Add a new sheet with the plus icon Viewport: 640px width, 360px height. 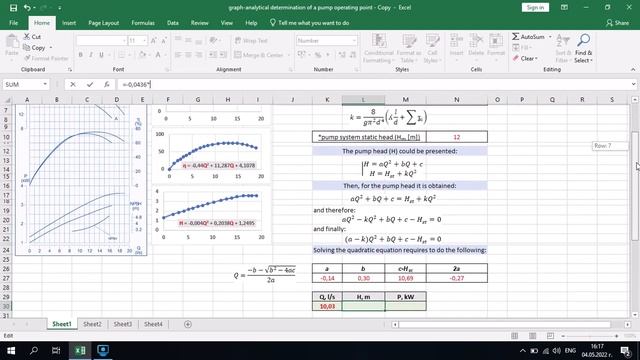click(x=188, y=324)
